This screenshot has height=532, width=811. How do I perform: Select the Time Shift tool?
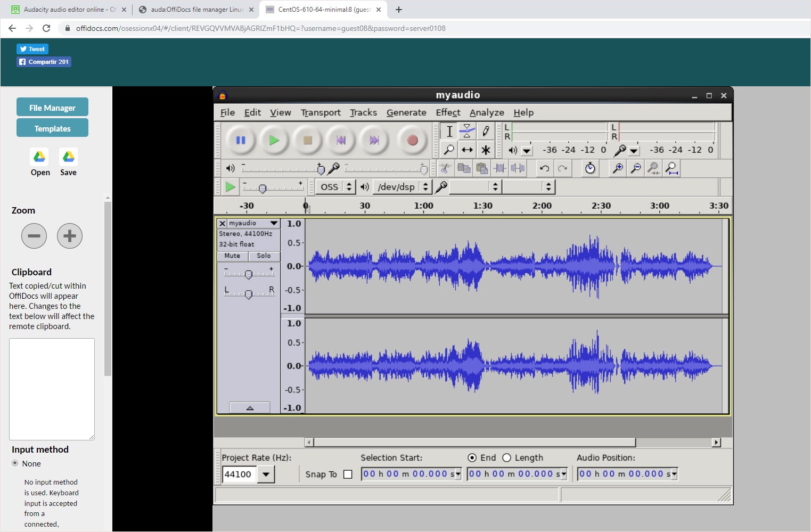click(x=467, y=150)
